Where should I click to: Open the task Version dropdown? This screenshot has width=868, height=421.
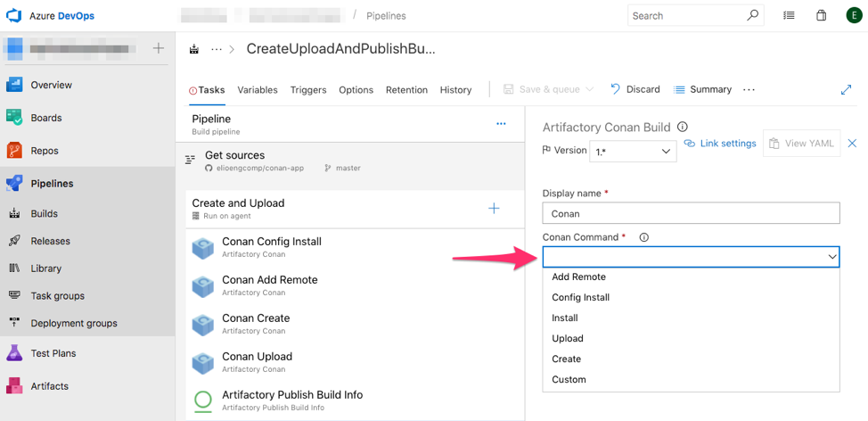tap(633, 152)
